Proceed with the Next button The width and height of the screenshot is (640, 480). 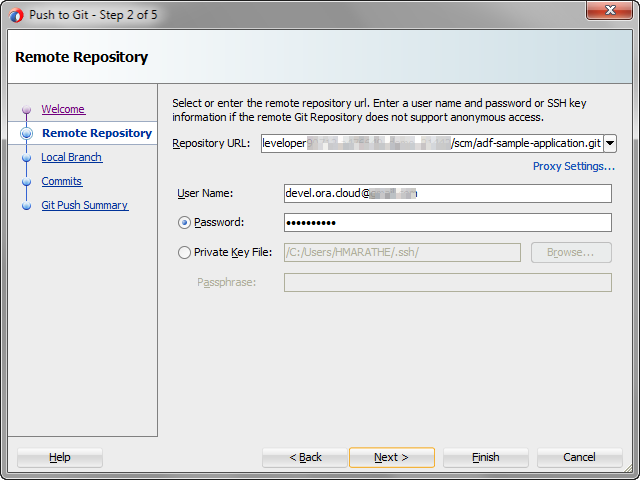click(391, 457)
